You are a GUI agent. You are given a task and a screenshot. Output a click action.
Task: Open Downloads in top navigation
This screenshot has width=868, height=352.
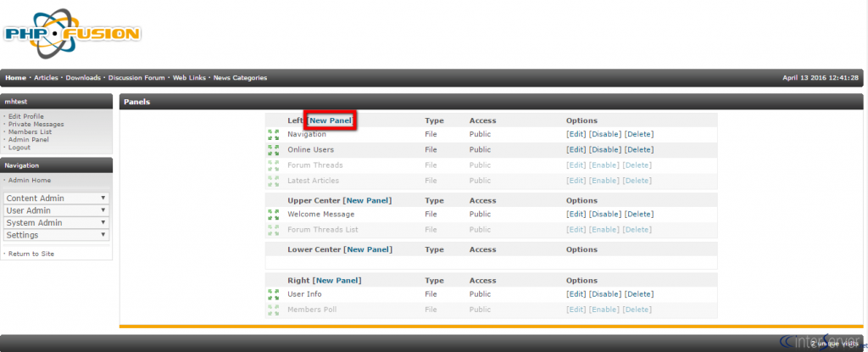[83, 77]
